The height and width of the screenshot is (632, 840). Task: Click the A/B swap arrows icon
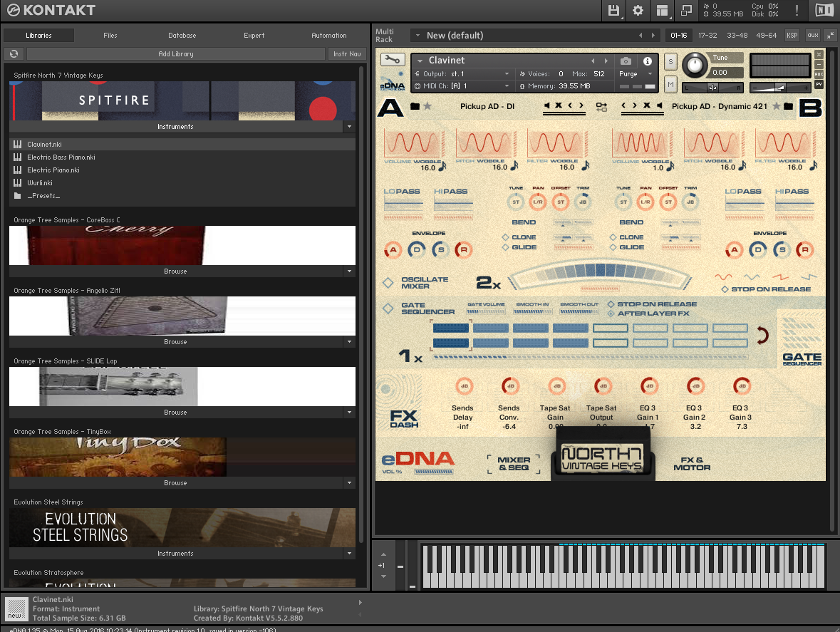coord(601,107)
